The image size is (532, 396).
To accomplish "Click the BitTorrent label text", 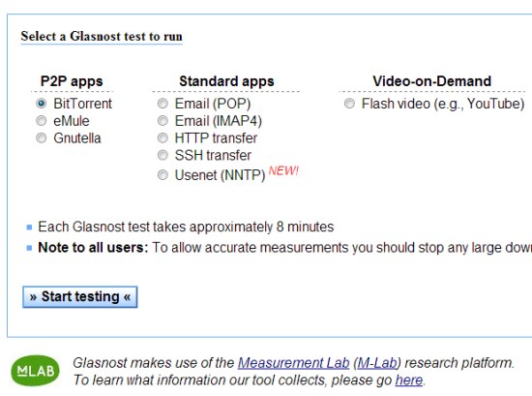I will 82,104.
